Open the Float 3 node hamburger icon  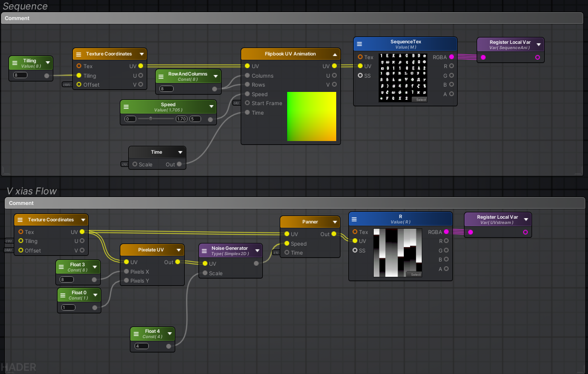(x=61, y=267)
